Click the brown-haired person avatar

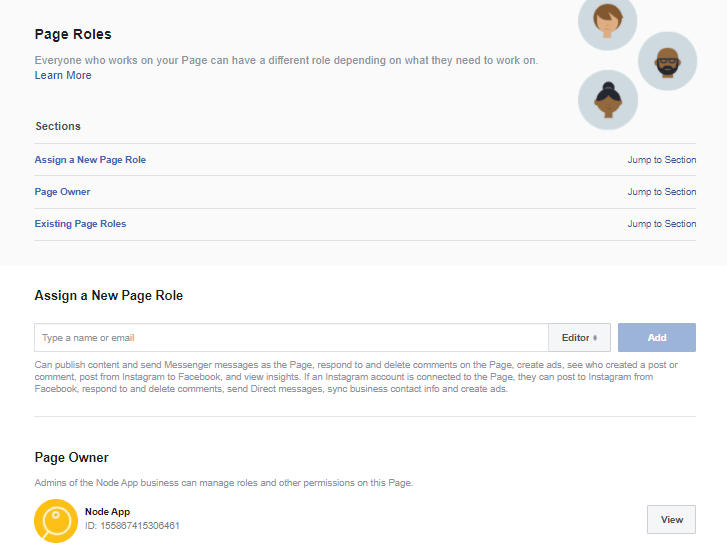click(607, 22)
